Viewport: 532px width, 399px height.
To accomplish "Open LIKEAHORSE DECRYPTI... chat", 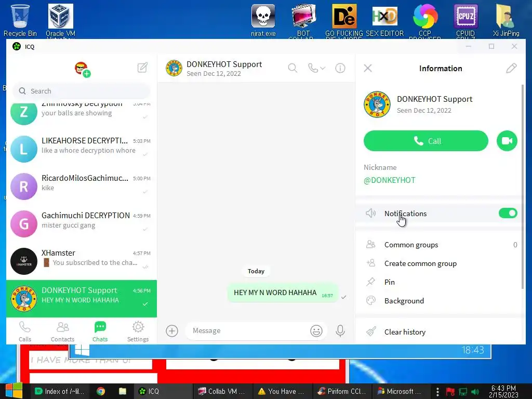I will [82, 149].
